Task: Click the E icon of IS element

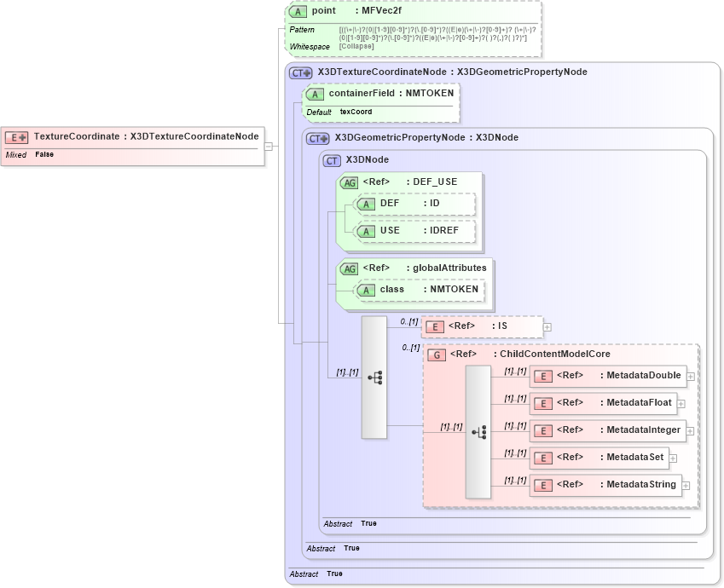Action: point(435,326)
